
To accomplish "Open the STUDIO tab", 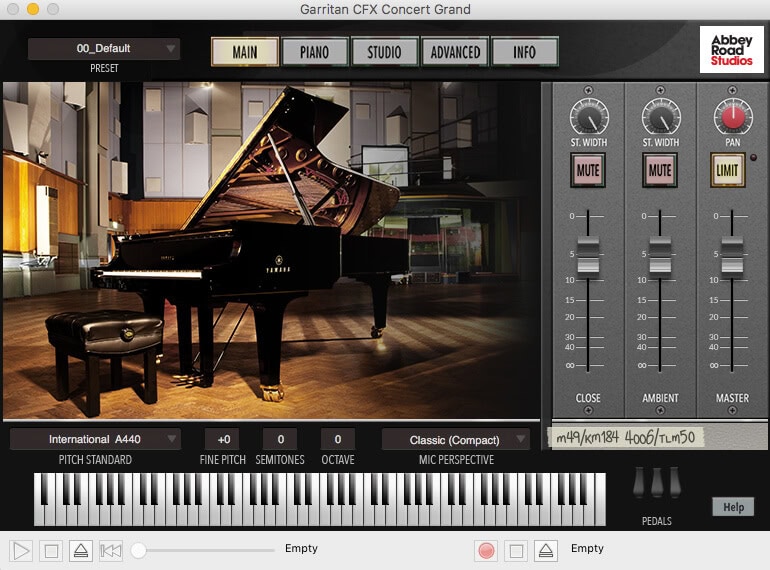I will (385, 52).
